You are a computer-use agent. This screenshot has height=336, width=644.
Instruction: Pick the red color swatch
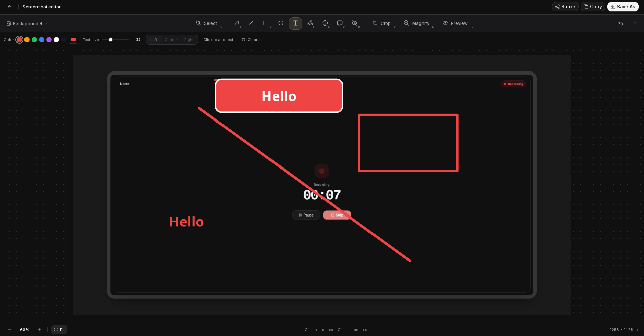pos(19,40)
